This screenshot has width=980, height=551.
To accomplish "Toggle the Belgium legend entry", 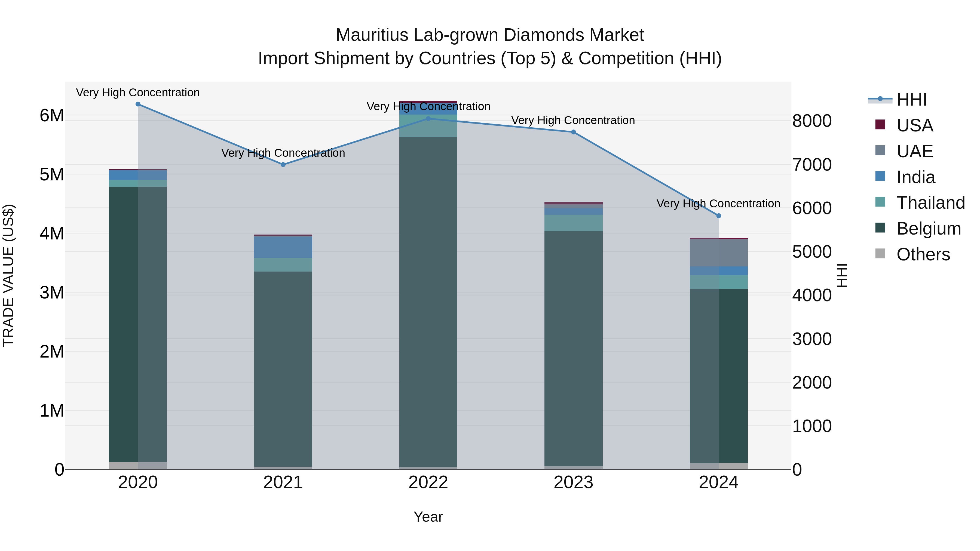I will click(918, 229).
